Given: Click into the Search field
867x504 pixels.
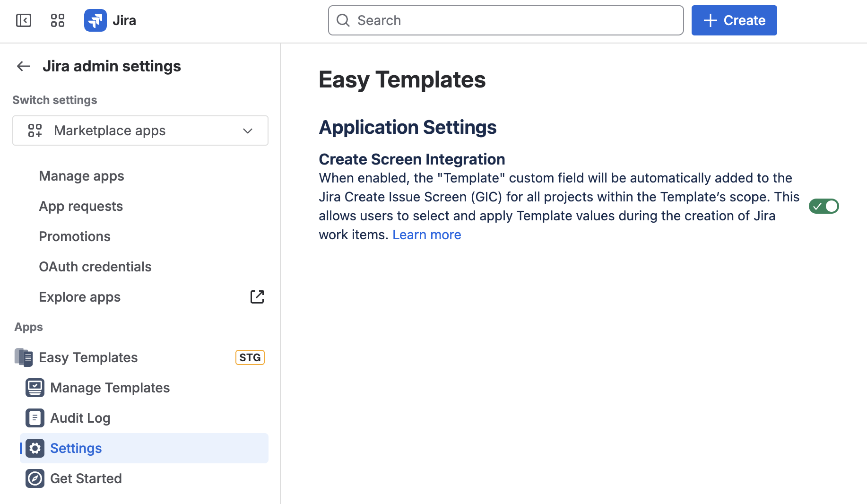Looking at the screenshot, I should [x=506, y=20].
